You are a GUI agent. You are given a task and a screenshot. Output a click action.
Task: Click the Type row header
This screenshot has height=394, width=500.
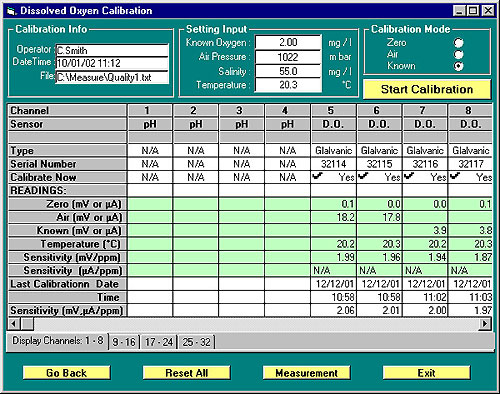click(67, 151)
